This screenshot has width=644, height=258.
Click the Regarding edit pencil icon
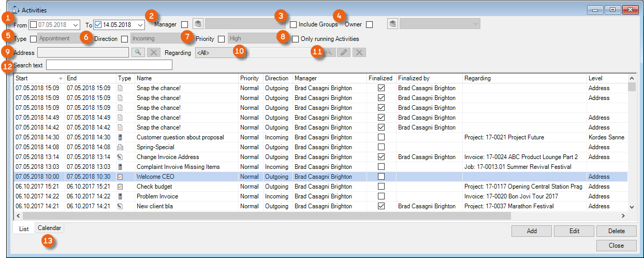[x=344, y=52]
